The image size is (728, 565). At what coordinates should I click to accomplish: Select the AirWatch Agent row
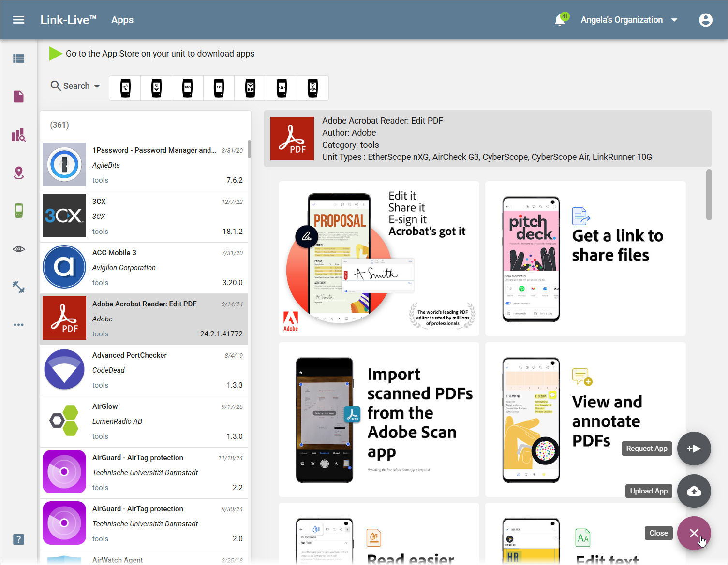click(x=144, y=557)
